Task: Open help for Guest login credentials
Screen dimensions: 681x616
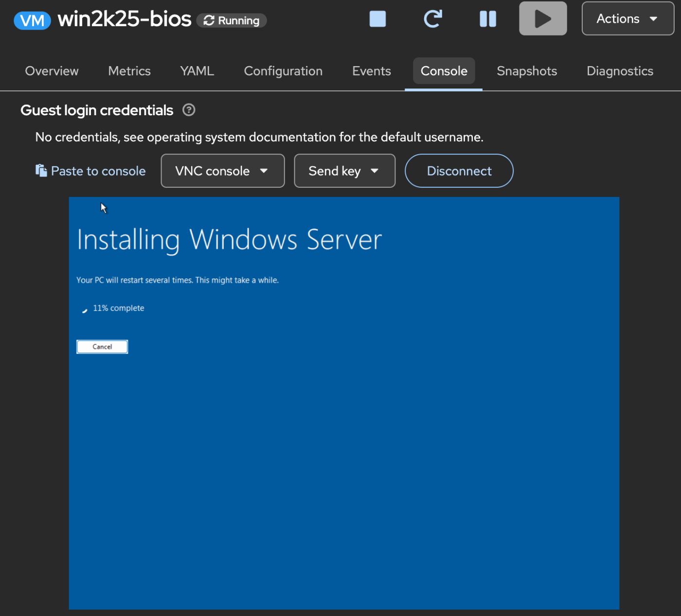Action: pyautogui.click(x=189, y=110)
